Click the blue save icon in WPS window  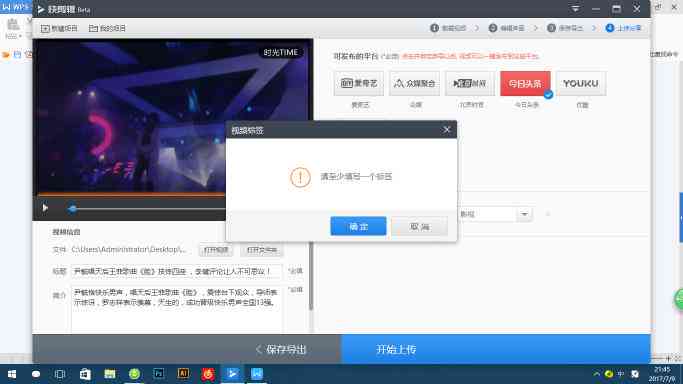point(17,55)
